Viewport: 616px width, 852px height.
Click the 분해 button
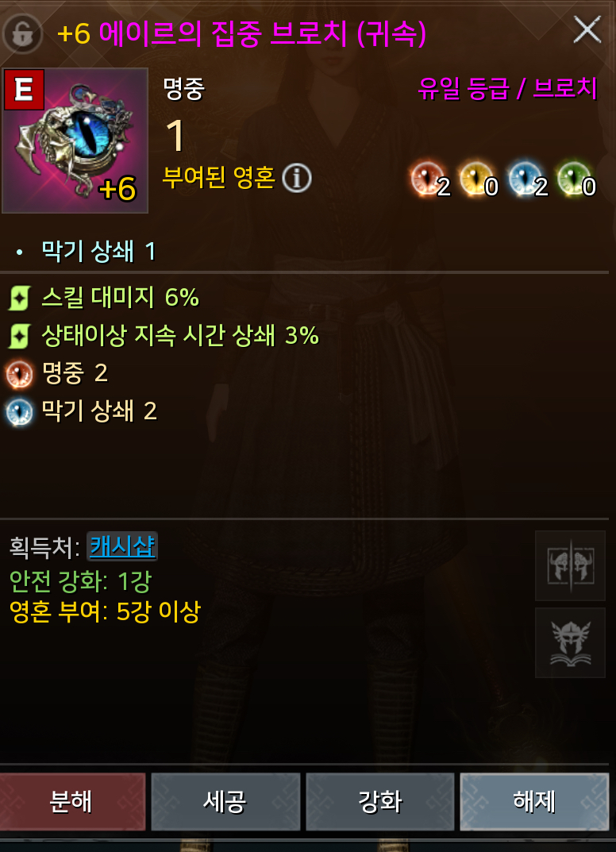[71, 801]
